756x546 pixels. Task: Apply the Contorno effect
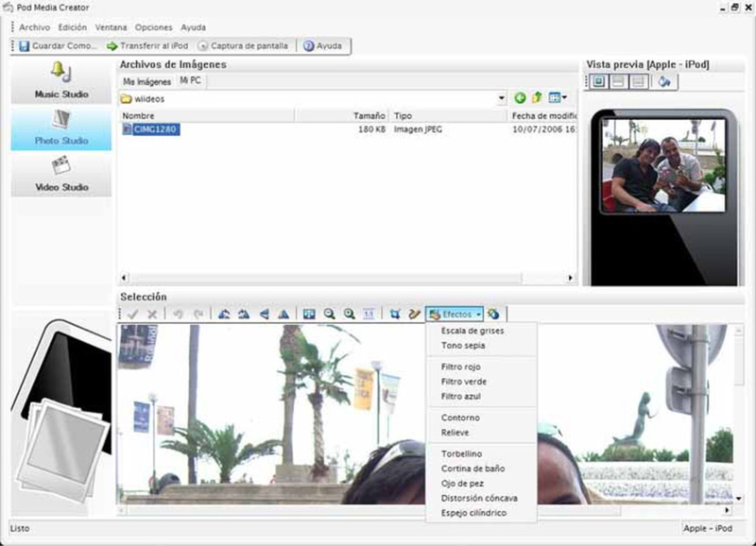460,418
